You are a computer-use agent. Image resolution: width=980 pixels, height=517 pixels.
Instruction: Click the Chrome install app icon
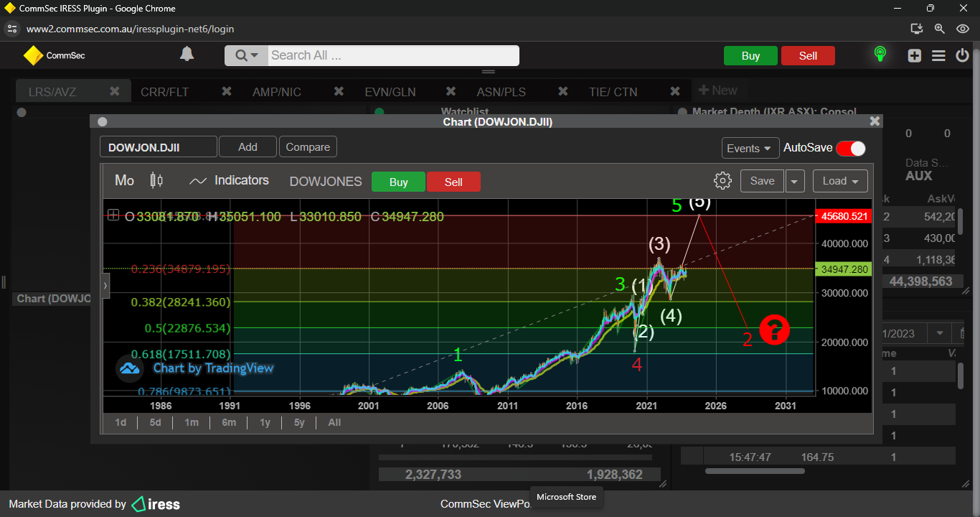tap(916, 29)
